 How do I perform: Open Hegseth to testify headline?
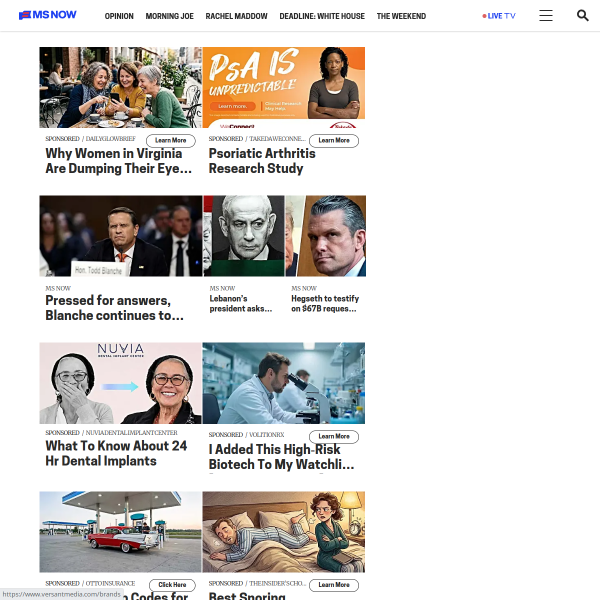coord(325,303)
